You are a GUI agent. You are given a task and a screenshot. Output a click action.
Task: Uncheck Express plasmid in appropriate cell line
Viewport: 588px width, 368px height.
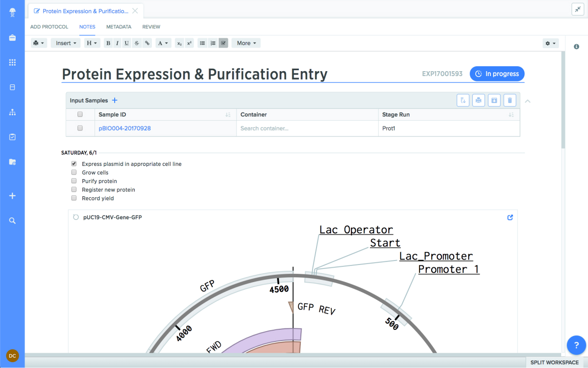tap(74, 164)
